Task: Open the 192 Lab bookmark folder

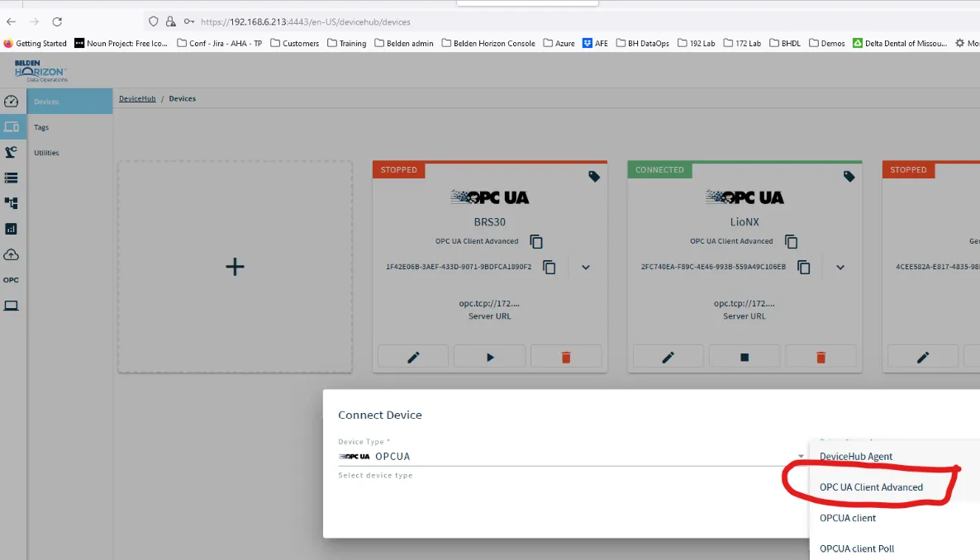Action: [x=697, y=43]
